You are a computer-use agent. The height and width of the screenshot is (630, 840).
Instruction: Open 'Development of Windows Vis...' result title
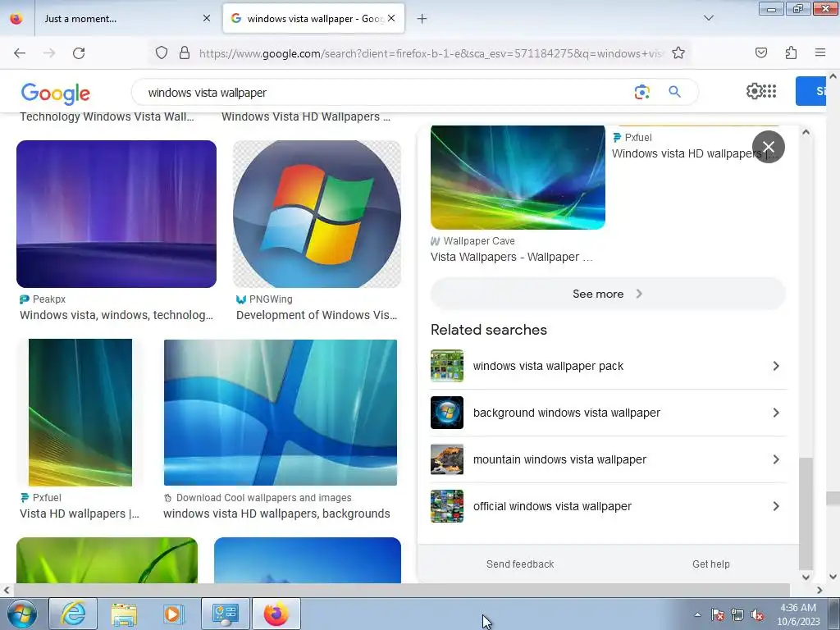pyautogui.click(x=317, y=315)
